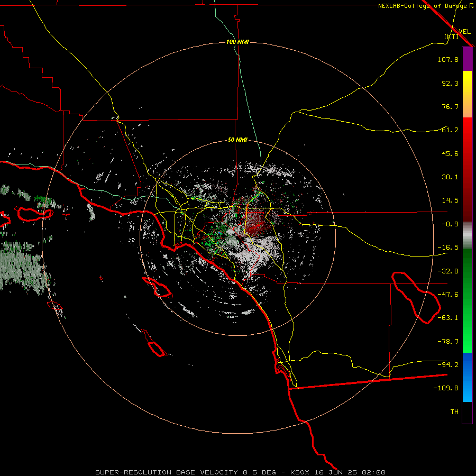The image size is (476, 476).
Task: Click the 50 NMI range ring label
Action: [237, 140]
